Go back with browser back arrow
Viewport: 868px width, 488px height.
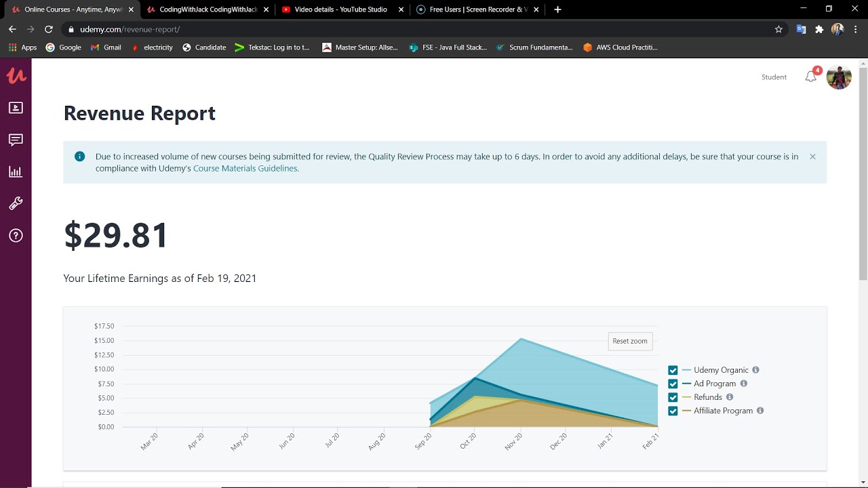tap(12, 29)
